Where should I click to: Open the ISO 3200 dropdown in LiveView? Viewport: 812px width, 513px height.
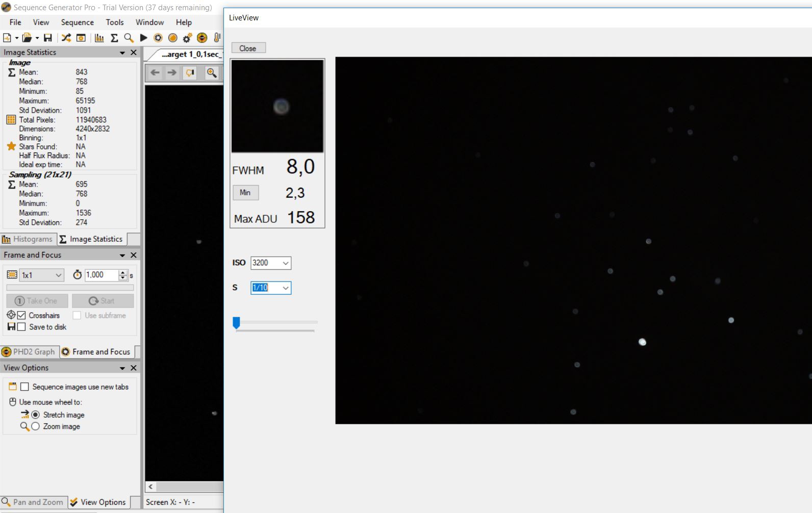coord(271,263)
